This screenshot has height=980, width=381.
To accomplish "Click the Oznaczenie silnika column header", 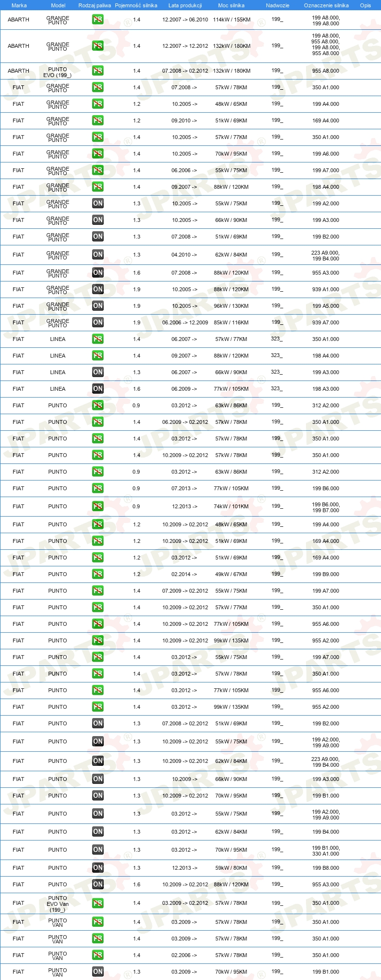I will pos(326,5).
